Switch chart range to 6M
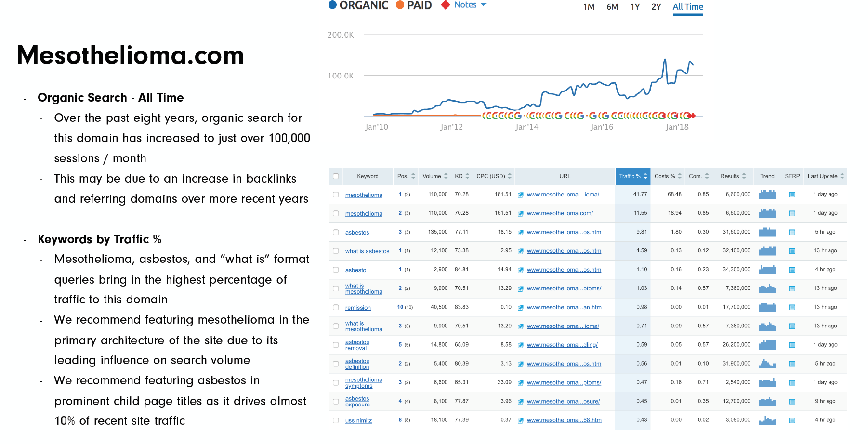This screenshot has width=868, height=444. (x=612, y=7)
